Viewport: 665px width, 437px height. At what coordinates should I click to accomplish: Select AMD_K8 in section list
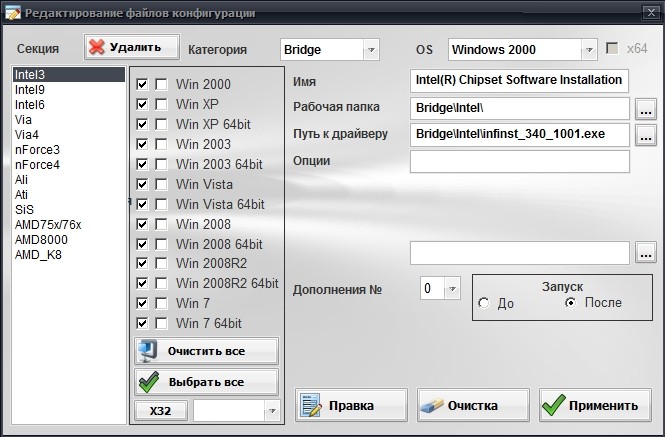(69, 255)
